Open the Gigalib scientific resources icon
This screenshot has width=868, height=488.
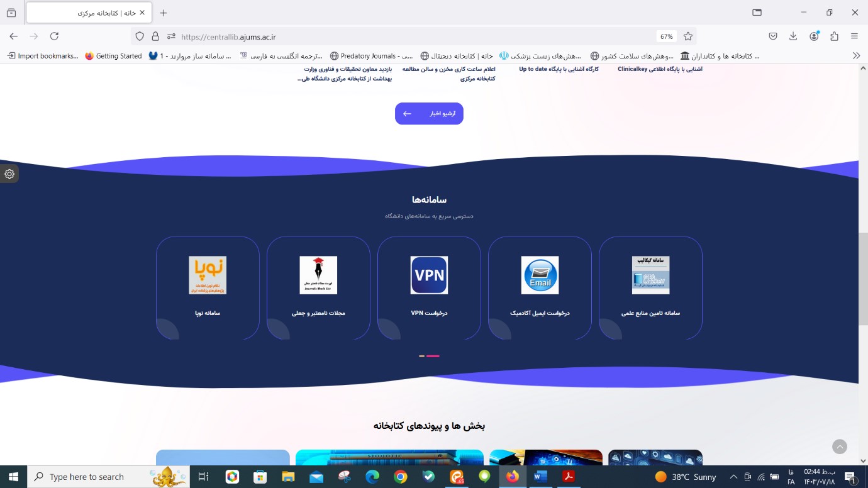650,275
